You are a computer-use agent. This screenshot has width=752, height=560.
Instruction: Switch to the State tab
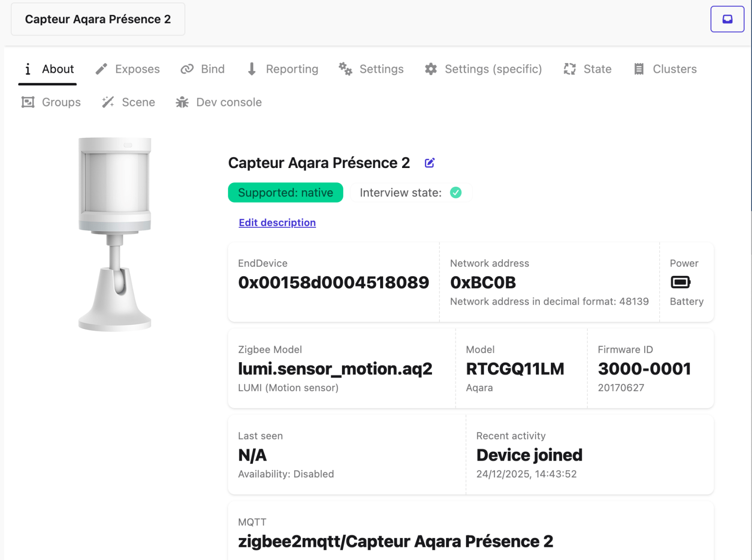click(588, 69)
